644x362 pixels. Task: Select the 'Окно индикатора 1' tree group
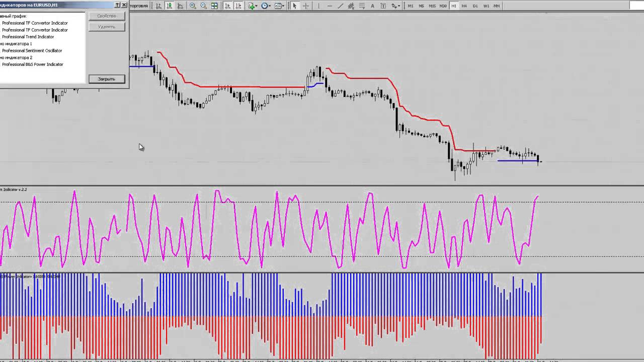(16, 44)
